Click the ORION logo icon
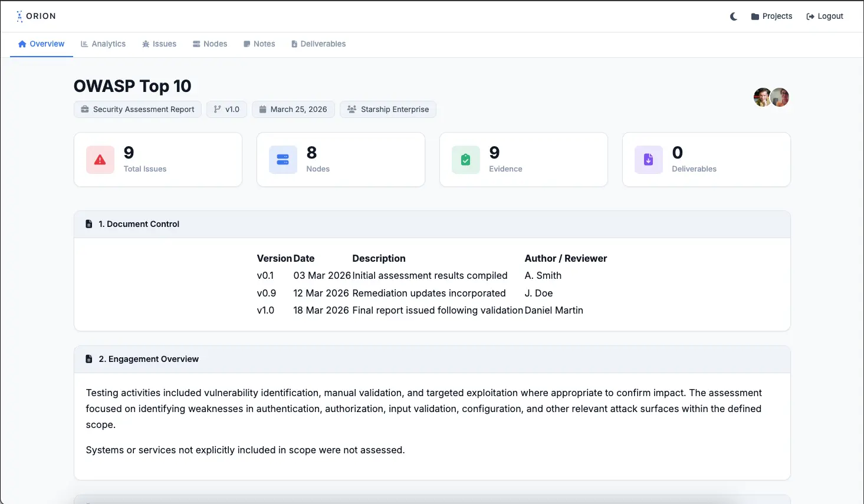Viewport: 864px width, 504px height. tap(20, 16)
